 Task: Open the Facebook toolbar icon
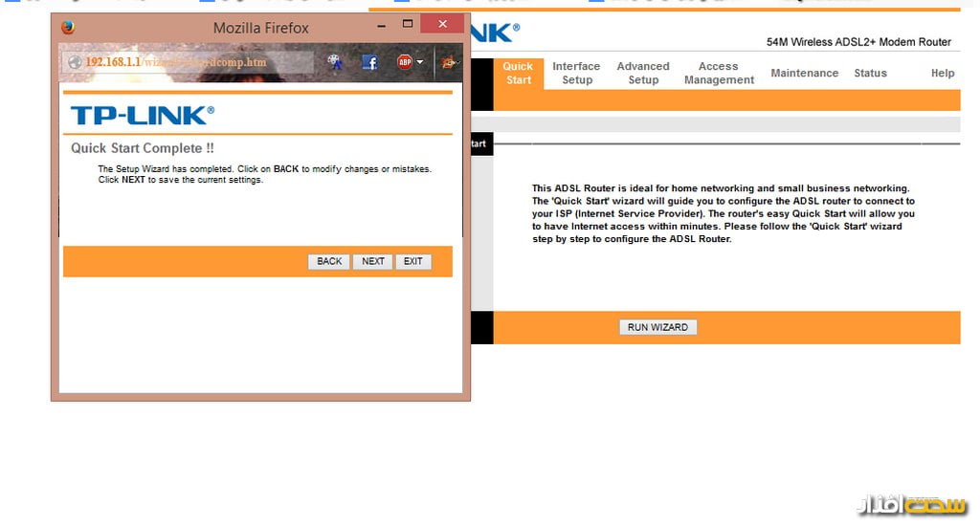pos(369,63)
